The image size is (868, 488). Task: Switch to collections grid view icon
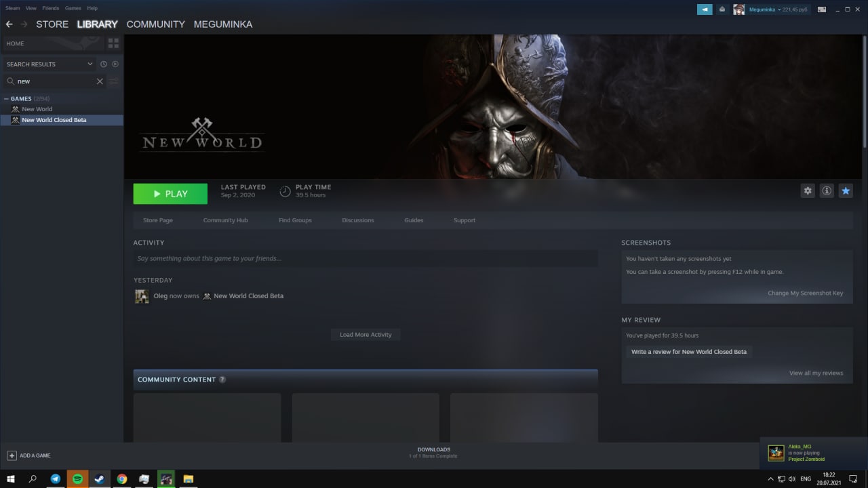point(113,43)
